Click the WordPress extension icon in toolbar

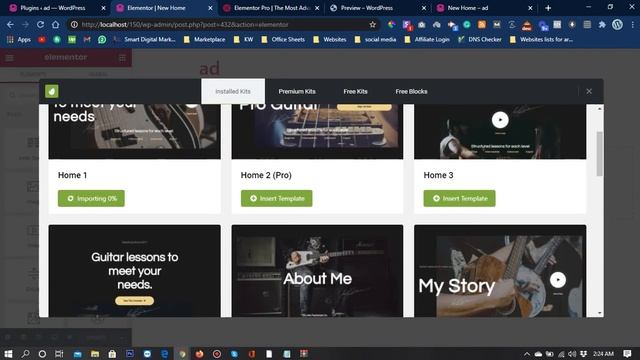click(617, 24)
